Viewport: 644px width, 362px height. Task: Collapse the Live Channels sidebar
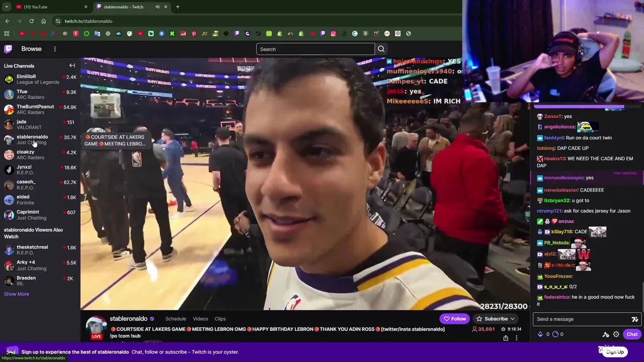point(72,65)
